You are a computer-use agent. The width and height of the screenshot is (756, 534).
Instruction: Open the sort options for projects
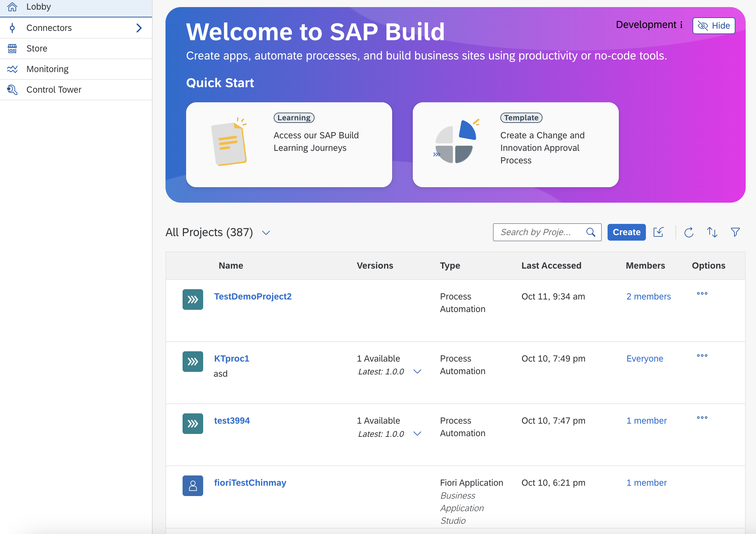point(712,232)
